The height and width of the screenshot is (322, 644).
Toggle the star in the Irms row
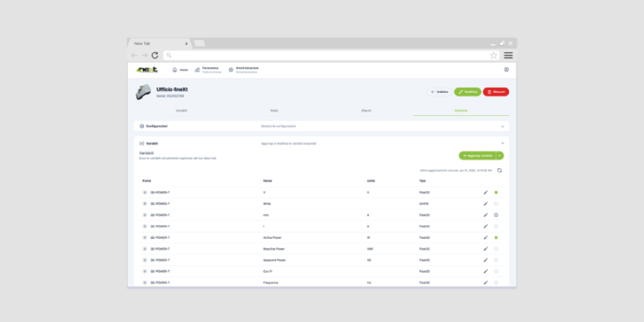(x=496, y=215)
